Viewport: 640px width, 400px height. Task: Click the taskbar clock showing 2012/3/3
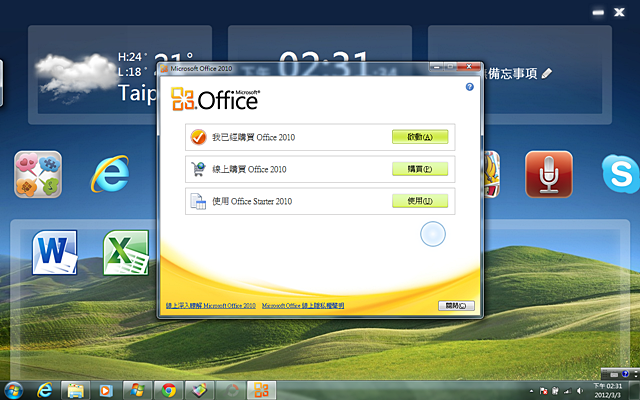[x=608, y=391]
